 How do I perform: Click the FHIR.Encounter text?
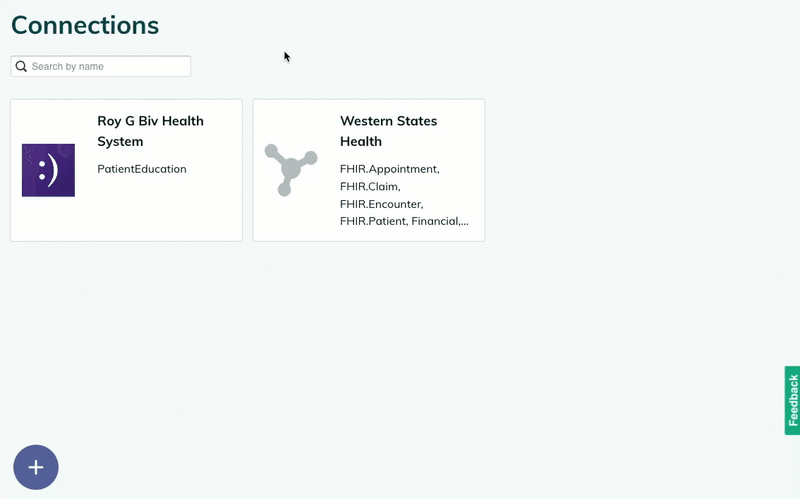381,204
